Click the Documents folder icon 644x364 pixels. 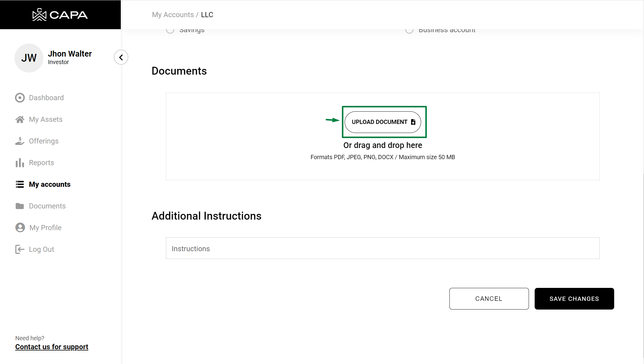pos(20,206)
